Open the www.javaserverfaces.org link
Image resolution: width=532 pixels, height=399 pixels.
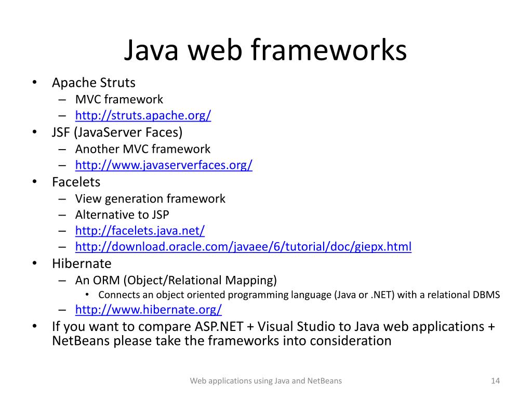pos(164,165)
